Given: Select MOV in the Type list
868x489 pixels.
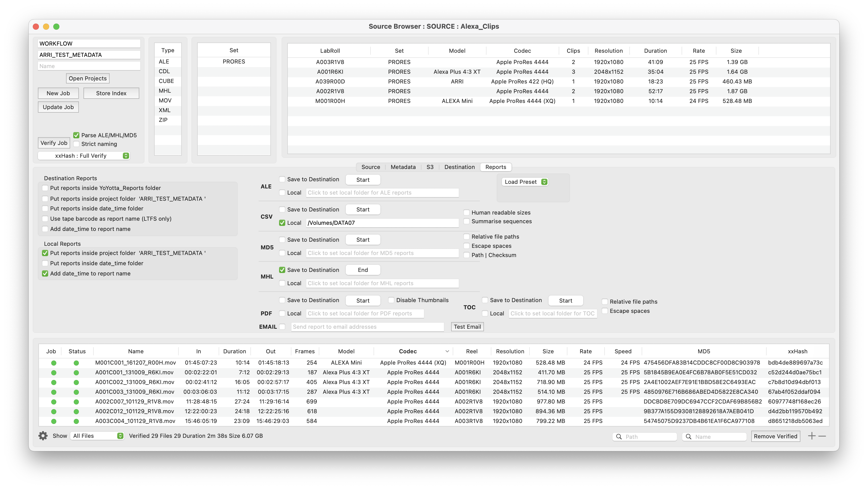Looking at the screenshot, I should (168, 100).
